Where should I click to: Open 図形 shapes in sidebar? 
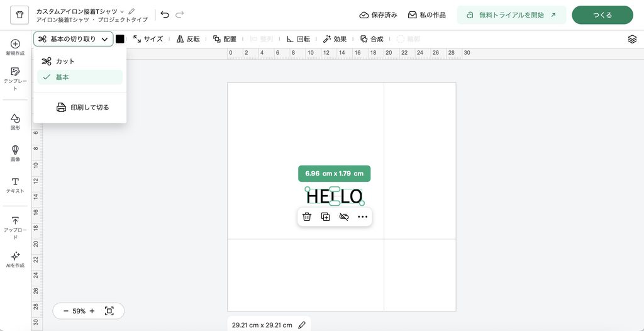click(x=15, y=121)
